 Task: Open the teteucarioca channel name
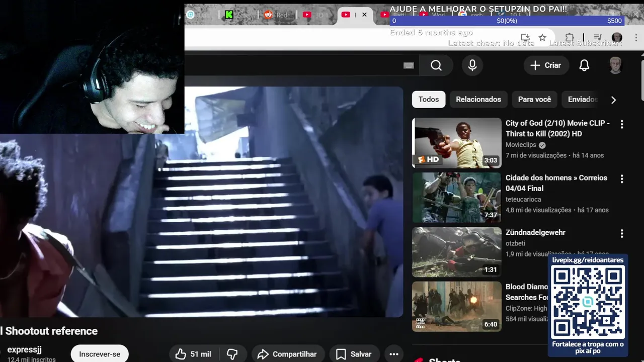(523, 199)
